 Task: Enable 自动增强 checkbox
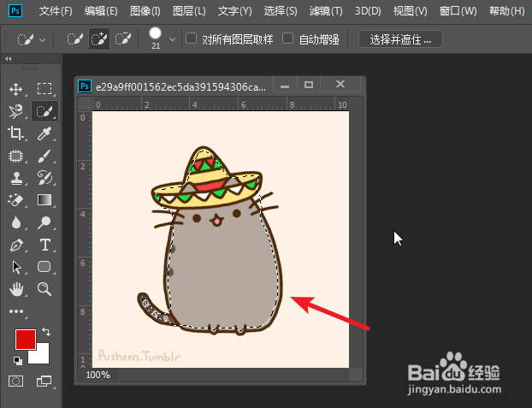tap(287, 38)
